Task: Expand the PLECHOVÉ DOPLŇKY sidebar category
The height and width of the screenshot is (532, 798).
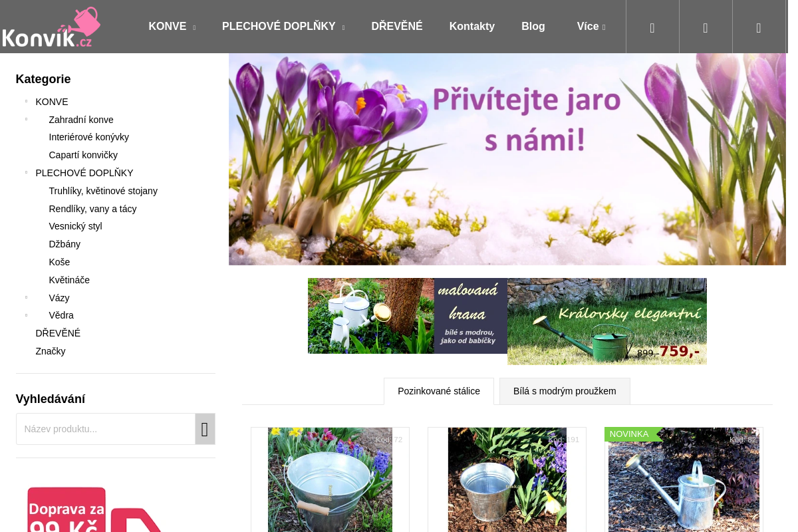Action: 26,173
